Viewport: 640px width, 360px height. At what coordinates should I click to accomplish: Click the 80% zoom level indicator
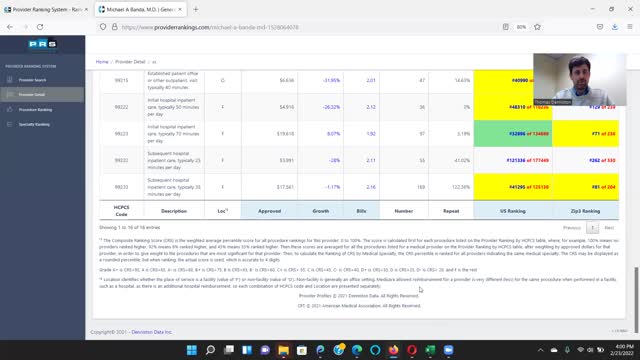[x=521, y=27]
